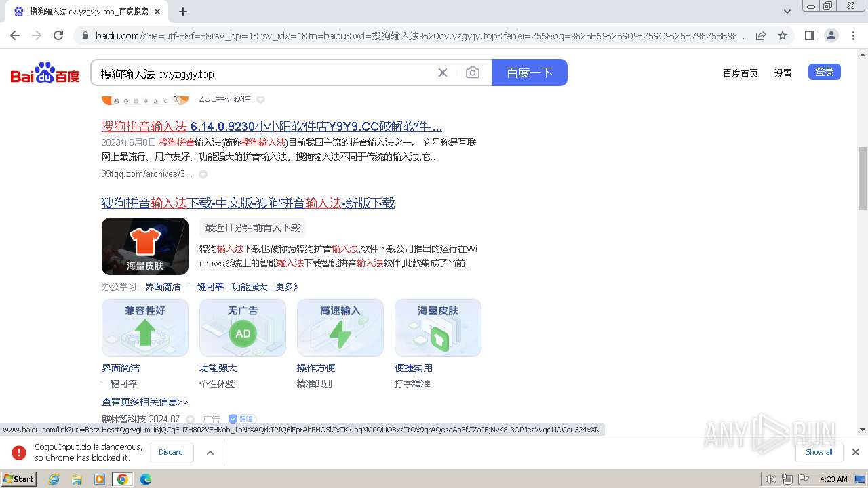
Task: Click the red download warning icon
Action: pyautogui.click(x=18, y=452)
